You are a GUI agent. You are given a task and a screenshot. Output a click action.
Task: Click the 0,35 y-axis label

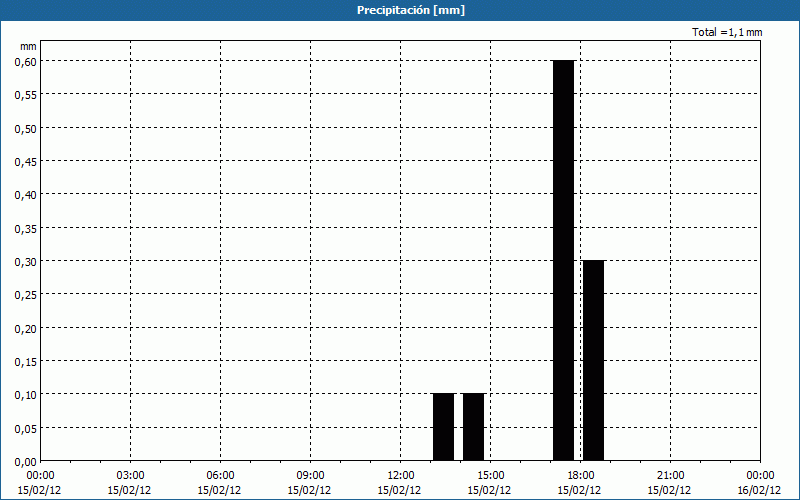click(26, 228)
